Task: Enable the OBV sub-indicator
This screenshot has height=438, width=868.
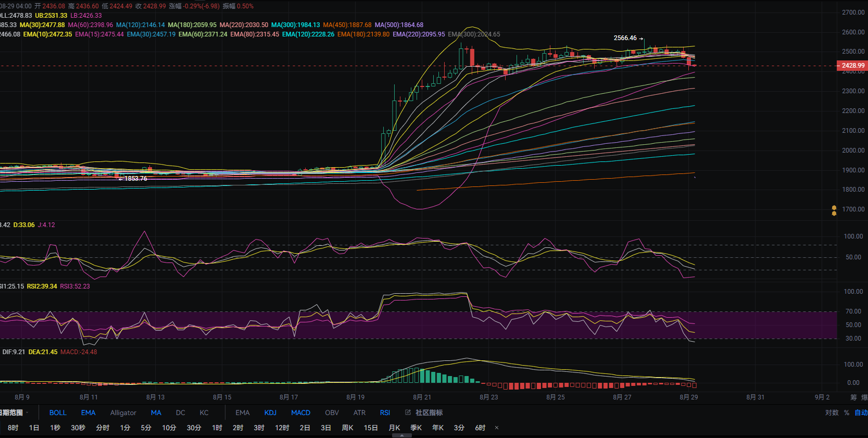Action: (x=332, y=412)
